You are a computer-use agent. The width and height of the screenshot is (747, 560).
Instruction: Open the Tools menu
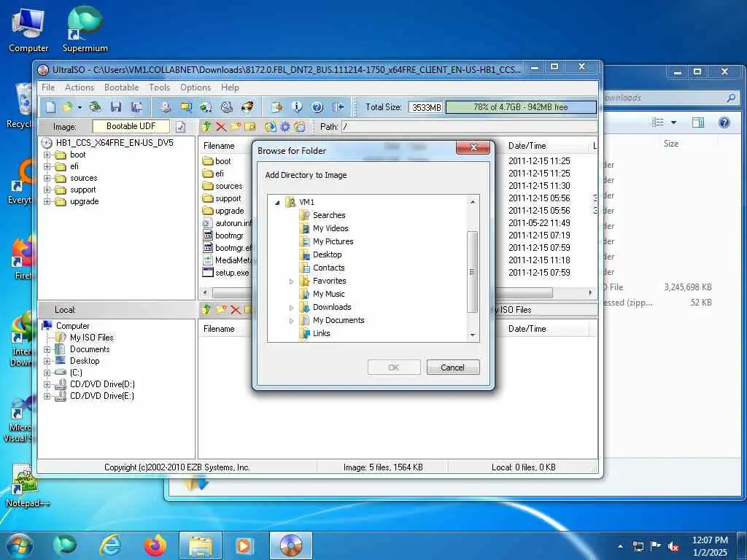(x=159, y=87)
